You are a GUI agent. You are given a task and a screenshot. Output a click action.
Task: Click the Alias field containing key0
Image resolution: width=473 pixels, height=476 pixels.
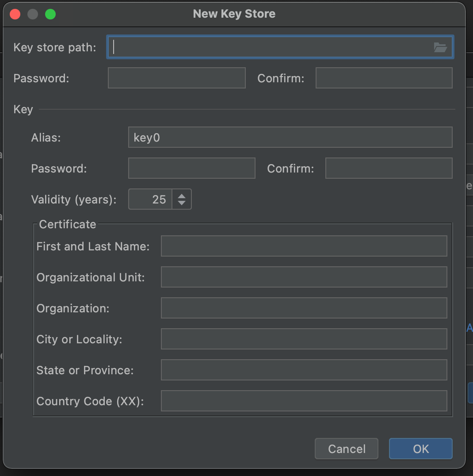pos(290,138)
